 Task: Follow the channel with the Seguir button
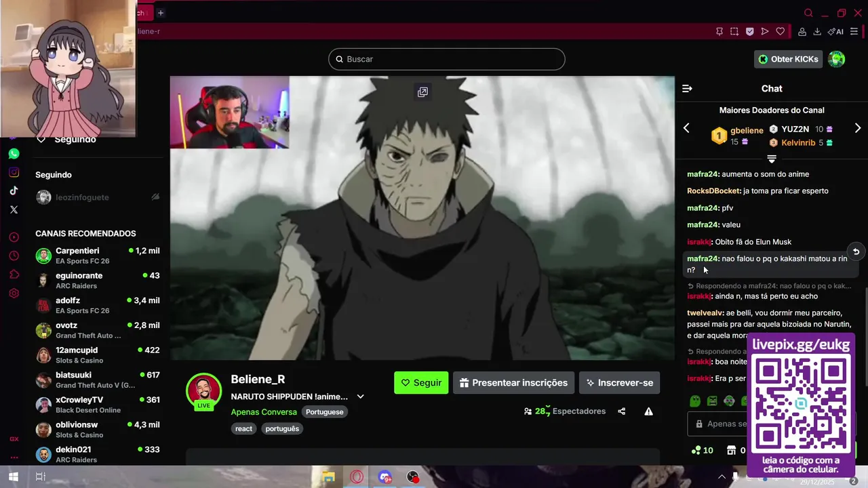[421, 383]
